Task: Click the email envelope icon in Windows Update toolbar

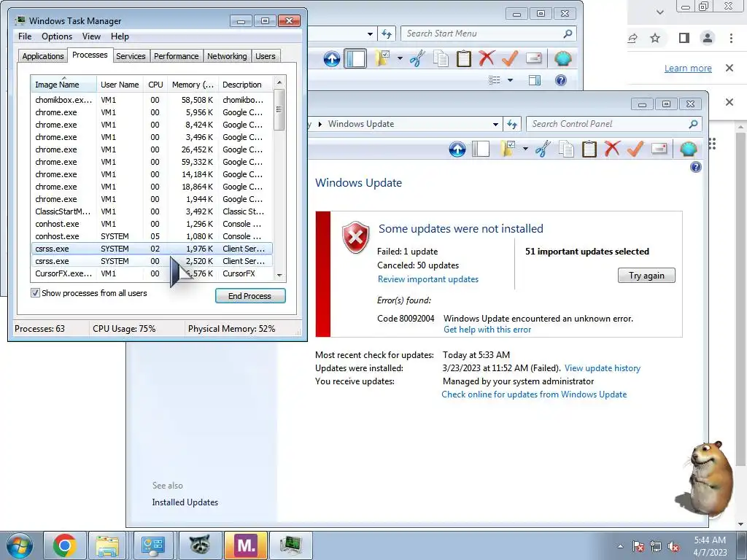Action: [659, 149]
